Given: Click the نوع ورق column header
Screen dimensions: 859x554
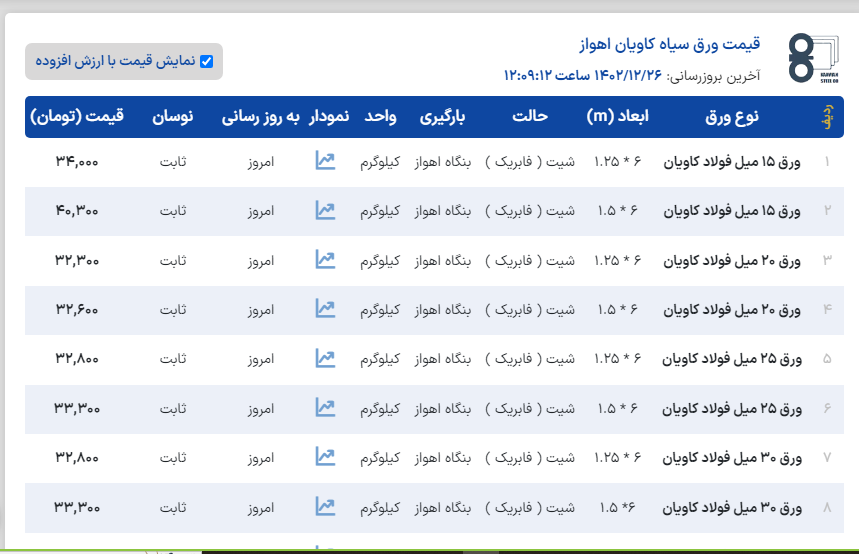Looking at the screenshot, I should pyautogui.click(x=732, y=116).
